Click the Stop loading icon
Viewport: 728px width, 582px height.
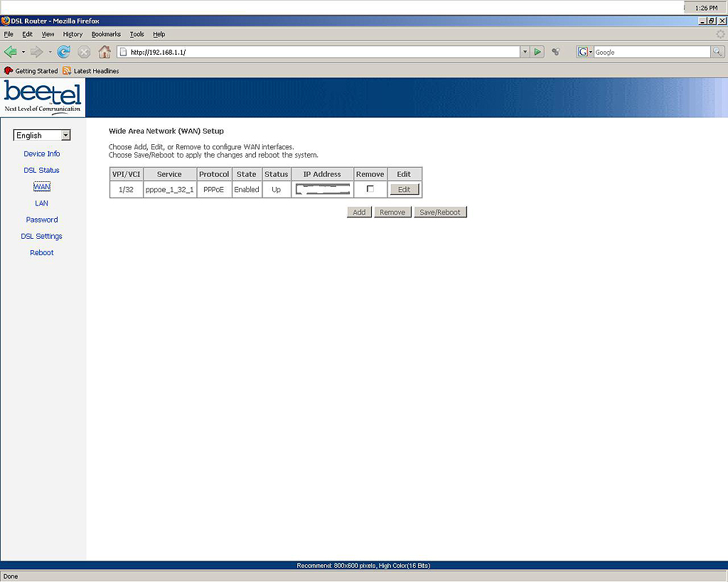click(84, 52)
